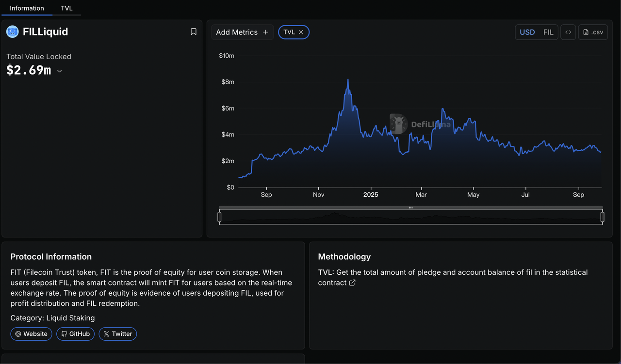Viewport: 621px width, 364px height.
Task: Open the Add Metrics menu
Action: (x=242, y=32)
